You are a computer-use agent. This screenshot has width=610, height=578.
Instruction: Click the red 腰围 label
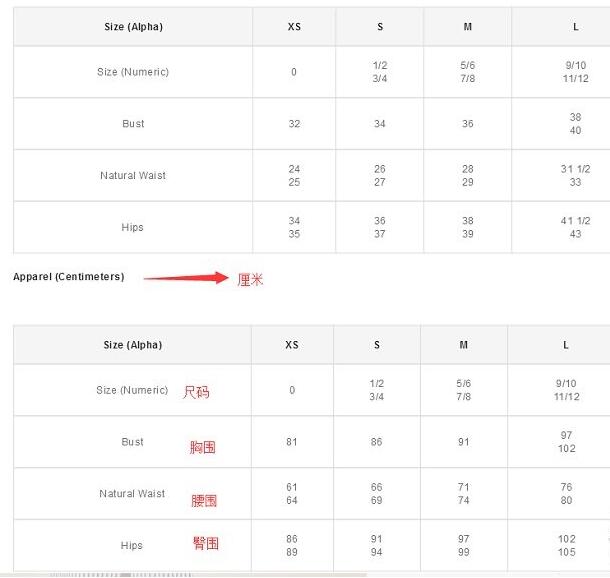point(204,500)
